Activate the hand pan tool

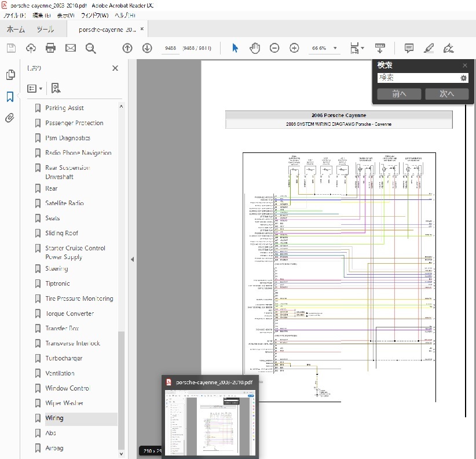pyautogui.click(x=255, y=48)
